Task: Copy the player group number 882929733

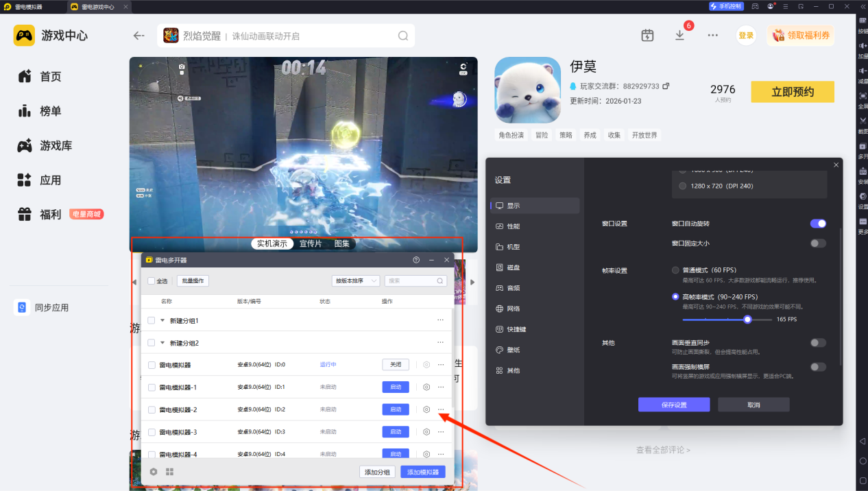Action: [x=666, y=86]
